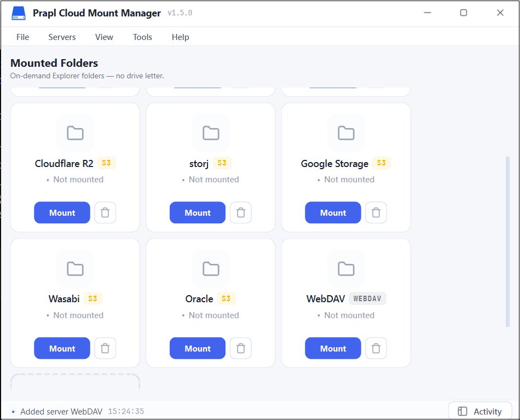Click the Mounted Folders heading

(54, 63)
